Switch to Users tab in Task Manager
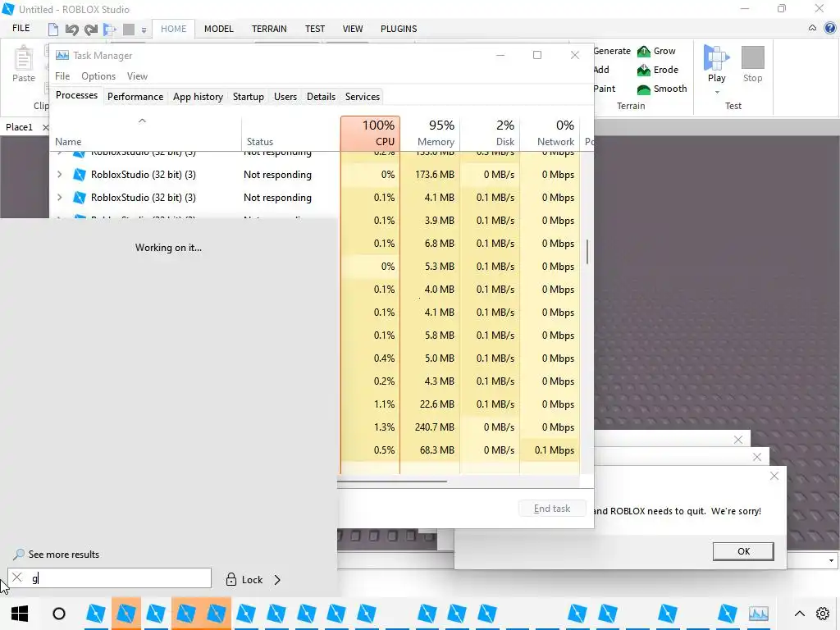The height and width of the screenshot is (630, 840). (285, 97)
